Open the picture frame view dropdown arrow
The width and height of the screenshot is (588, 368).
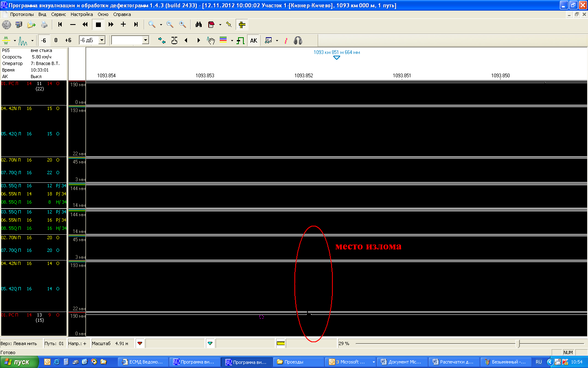pos(277,40)
